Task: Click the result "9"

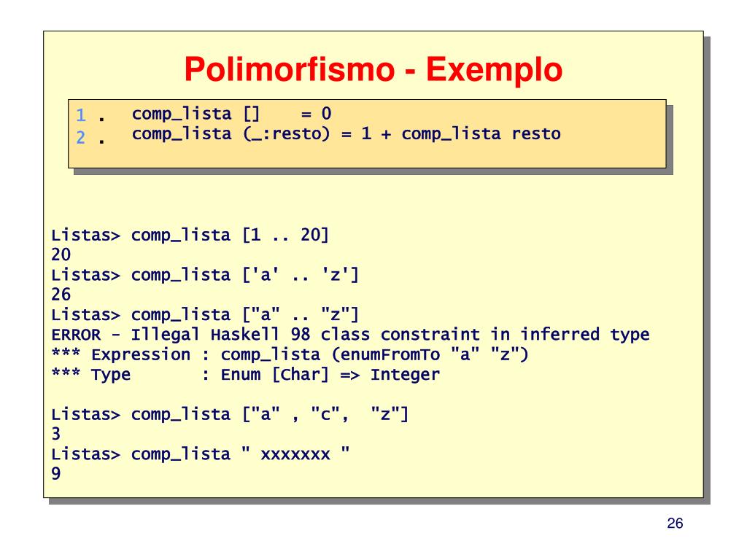Action: [x=56, y=474]
